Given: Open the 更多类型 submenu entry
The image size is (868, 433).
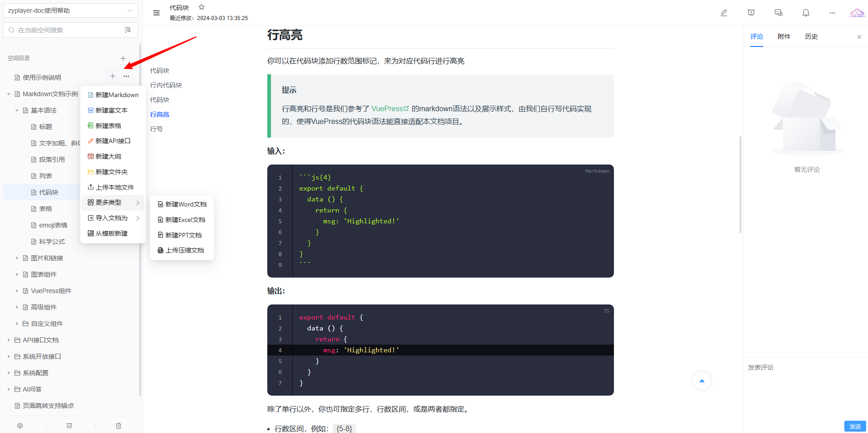Looking at the screenshot, I should pyautogui.click(x=113, y=202).
